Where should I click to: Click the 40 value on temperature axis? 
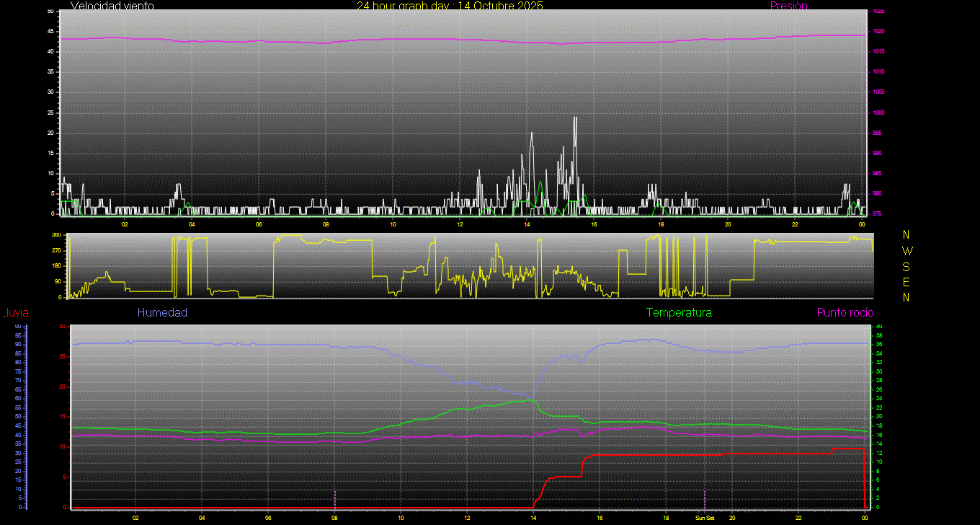pyautogui.click(x=878, y=327)
